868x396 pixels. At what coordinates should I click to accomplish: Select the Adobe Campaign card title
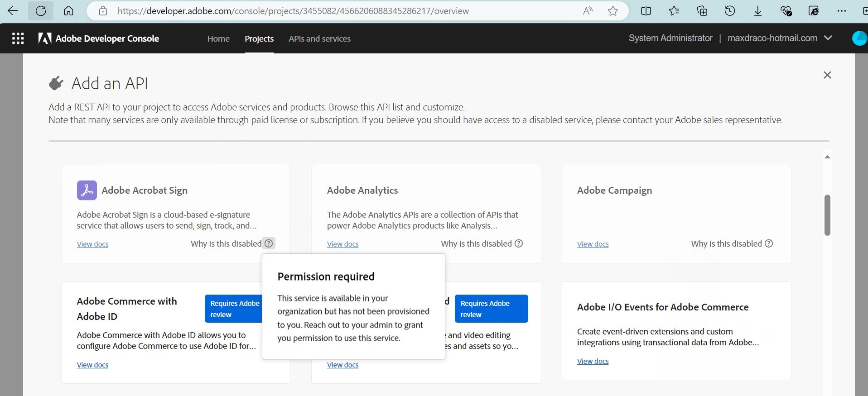[x=614, y=190]
